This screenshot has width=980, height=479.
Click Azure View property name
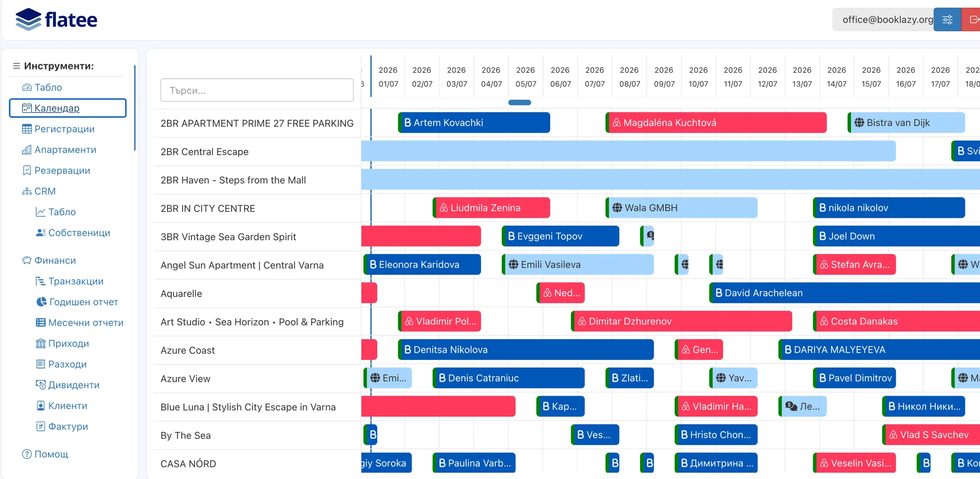pyautogui.click(x=185, y=379)
